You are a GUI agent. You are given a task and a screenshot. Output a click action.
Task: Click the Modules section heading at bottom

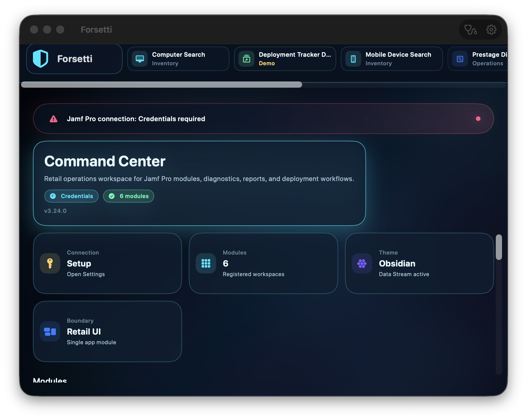tap(50, 380)
